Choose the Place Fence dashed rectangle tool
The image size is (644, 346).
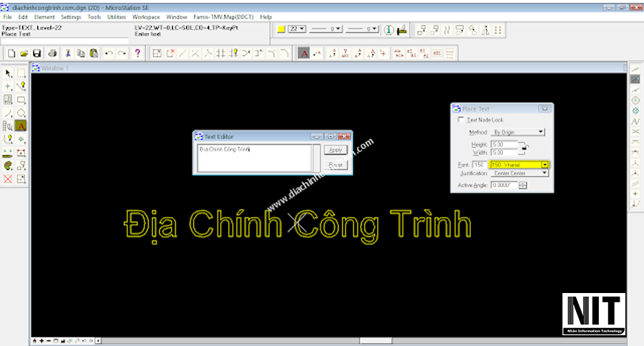21,73
